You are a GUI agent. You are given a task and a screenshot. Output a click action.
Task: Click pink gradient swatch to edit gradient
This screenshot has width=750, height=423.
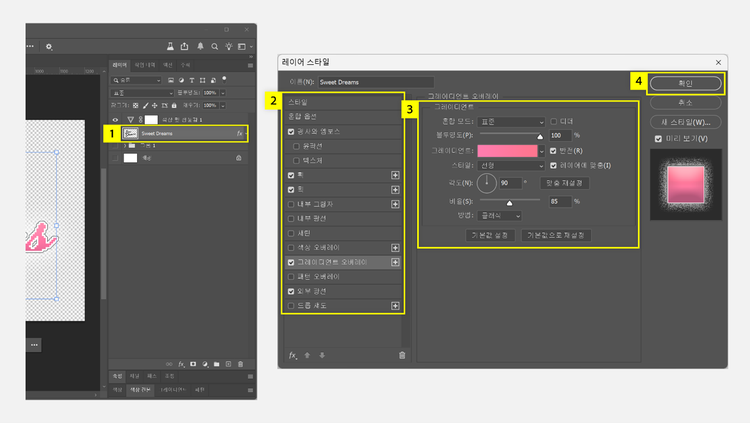coord(507,151)
